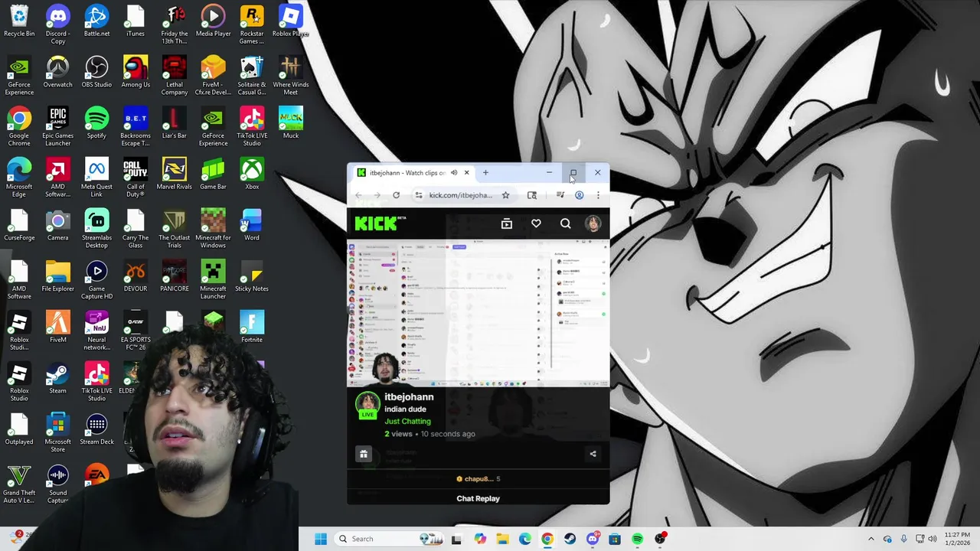Open Call of Duty desktop icon
The image size is (980, 551).
pyautogui.click(x=136, y=178)
